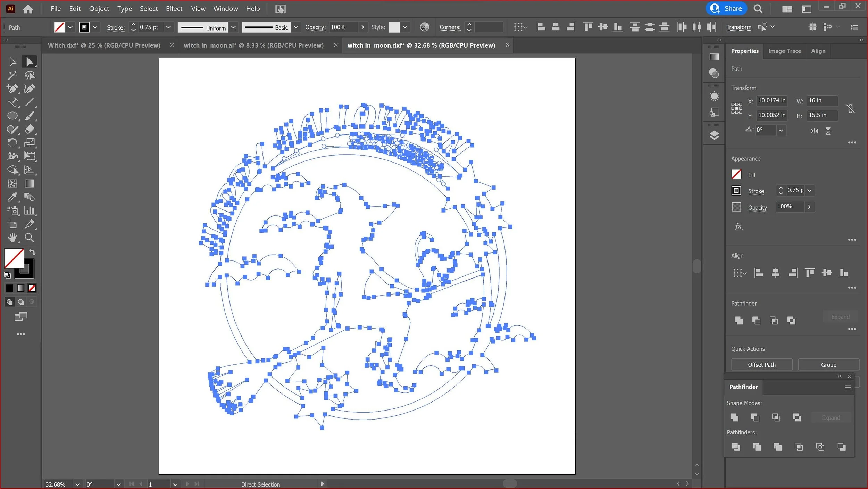868x489 pixels.
Task: Click the Recolor Artwork icon
Action: (424, 27)
